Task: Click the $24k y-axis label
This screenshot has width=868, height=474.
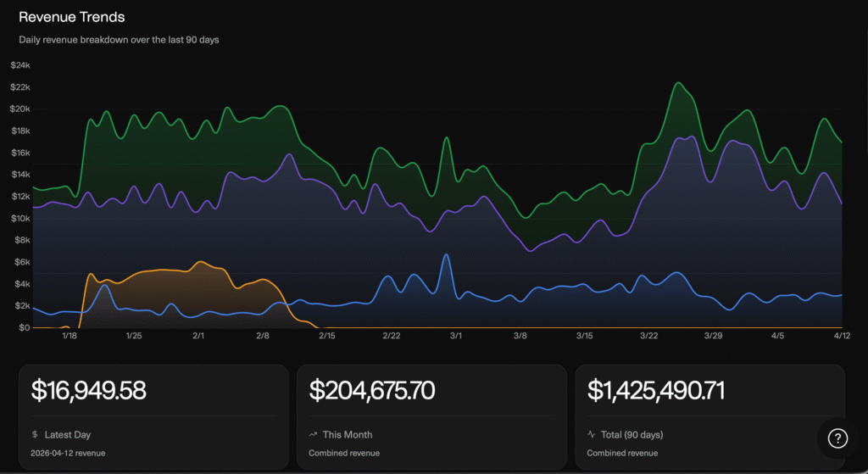Action: click(x=20, y=65)
